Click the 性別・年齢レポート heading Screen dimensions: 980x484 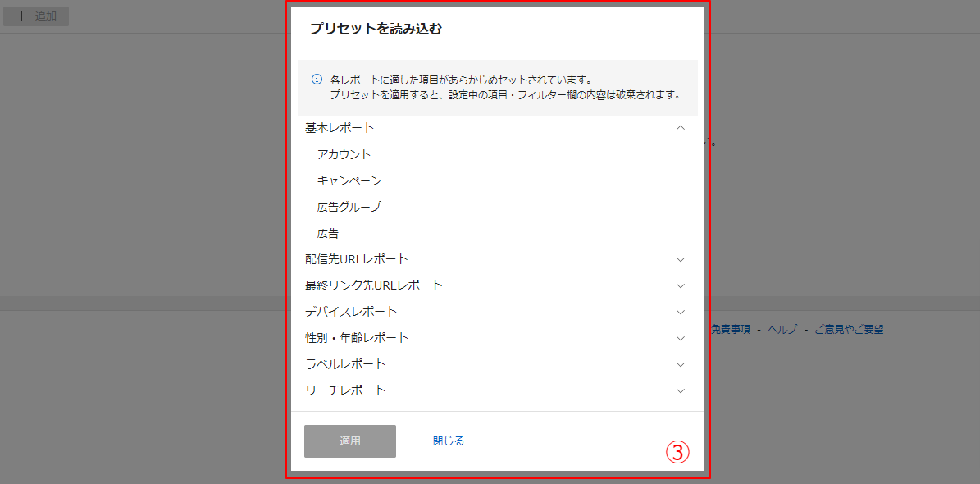coord(356,338)
